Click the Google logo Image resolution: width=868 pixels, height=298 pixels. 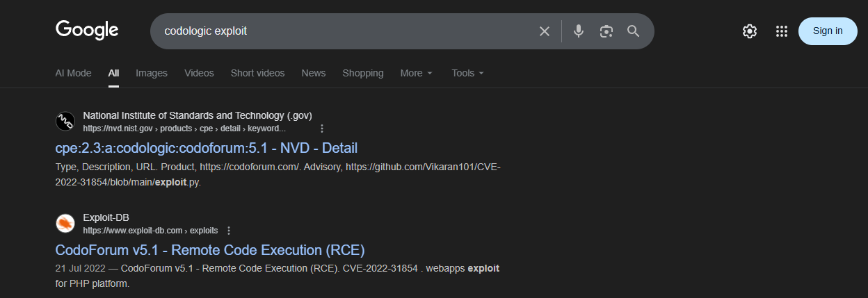point(87,31)
